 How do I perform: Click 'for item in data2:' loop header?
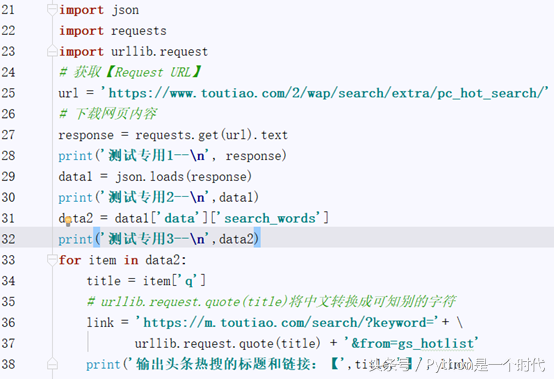click(x=122, y=260)
